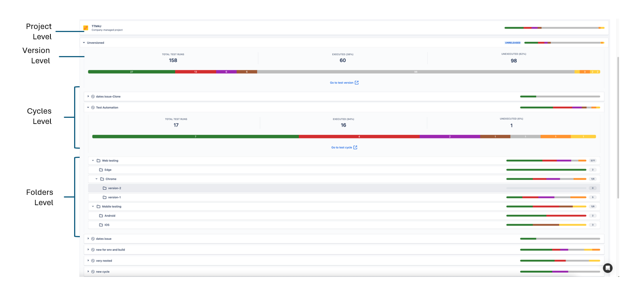Expand the very nested cycle
The width and height of the screenshot is (644, 286).
click(88, 261)
